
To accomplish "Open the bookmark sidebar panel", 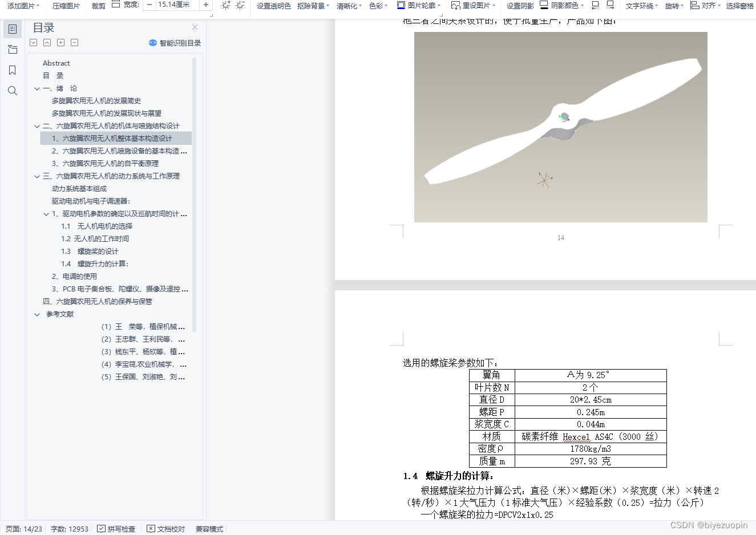I will pos(13,70).
